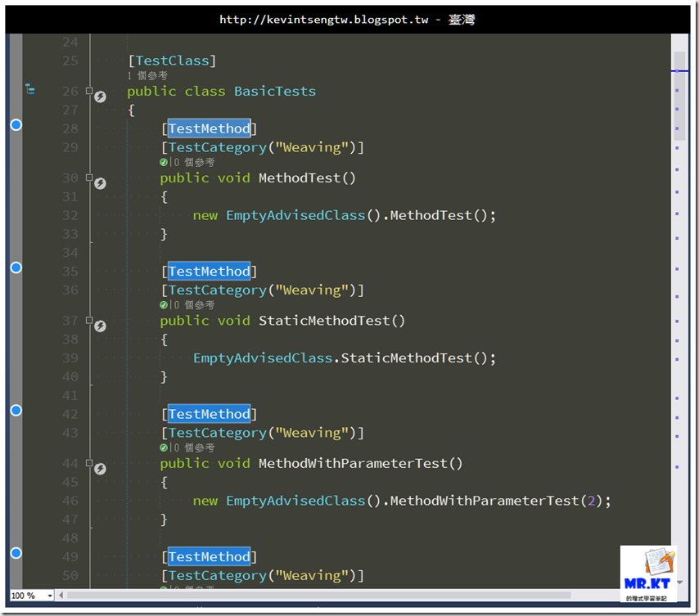The height and width of the screenshot is (616, 699).
Task: Click the passed-test checkmark above MethodWithParameterTest
Action: point(164,447)
